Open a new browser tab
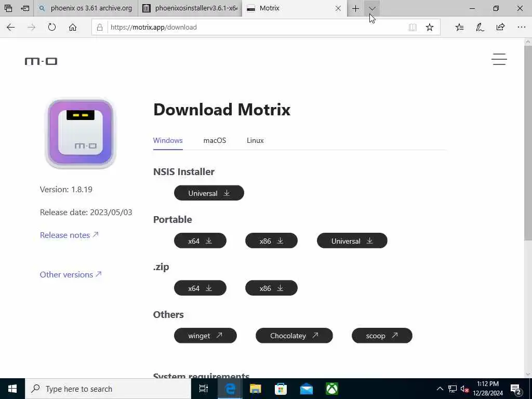This screenshot has height=399, width=532. click(x=355, y=8)
